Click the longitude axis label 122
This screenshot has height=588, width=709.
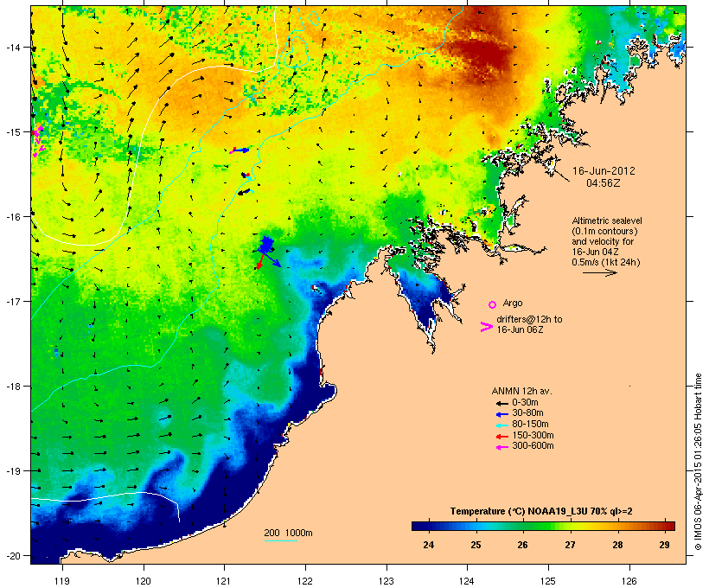coord(305,581)
